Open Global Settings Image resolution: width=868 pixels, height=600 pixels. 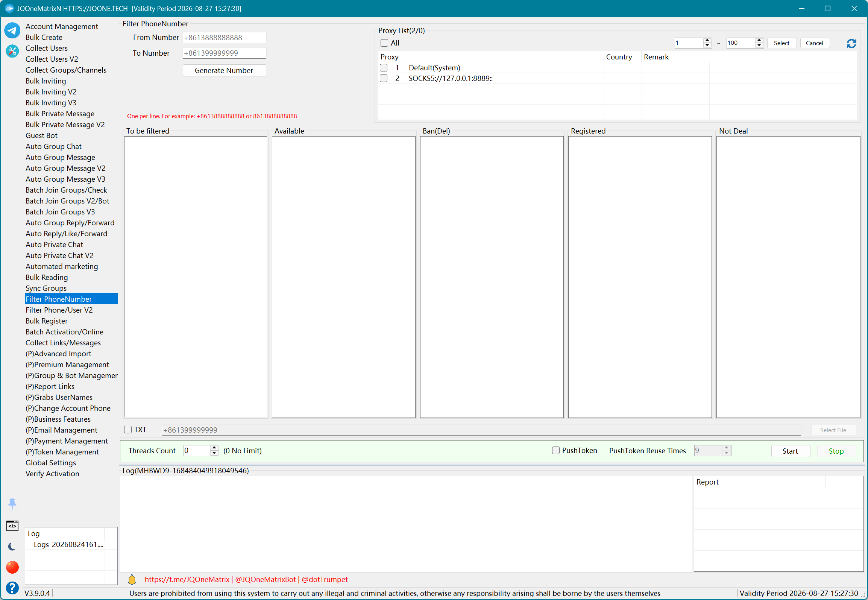click(51, 463)
